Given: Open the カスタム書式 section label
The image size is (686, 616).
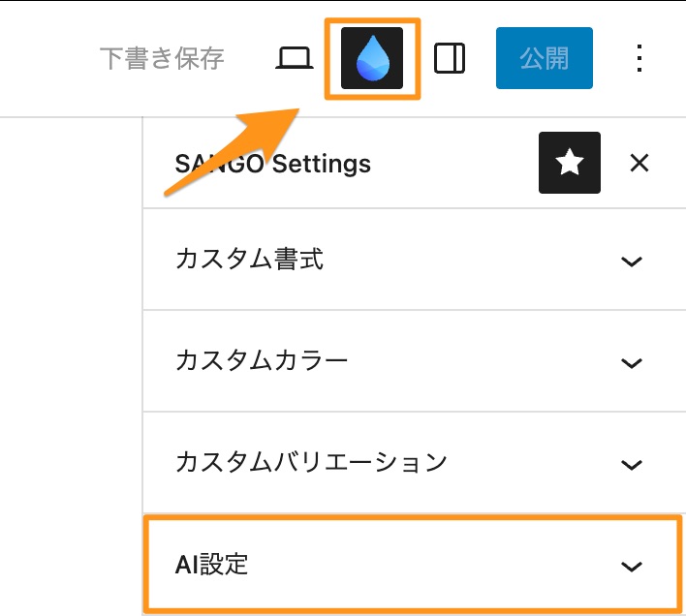Looking at the screenshot, I should [x=249, y=260].
